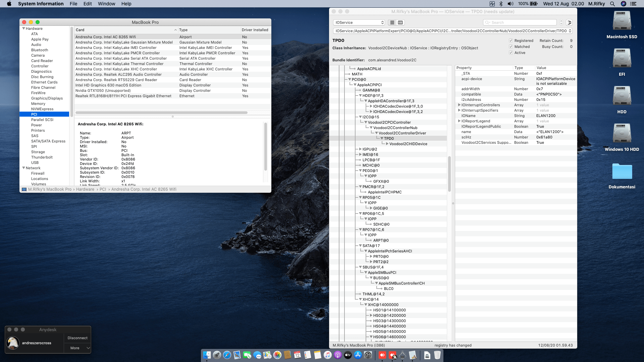The height and width of the screenshot is (362, 644).
Task: Click Disconnect in Anydesk panel
Action: click(77, 338)
